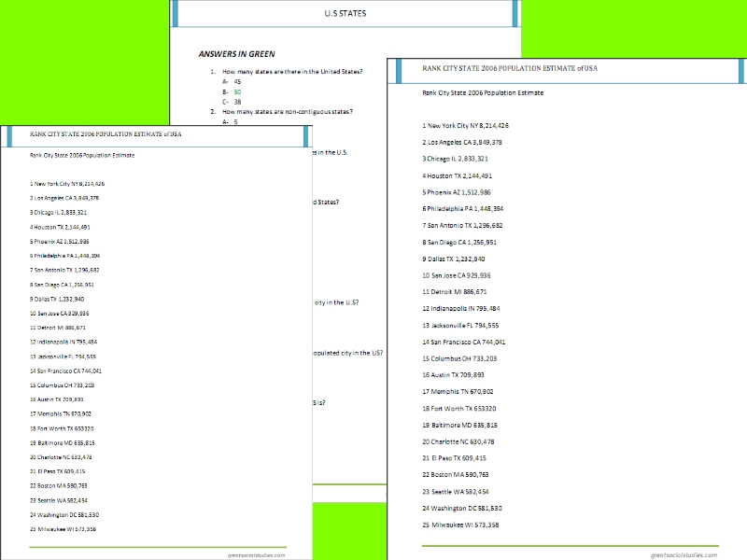Image resolution: width=747 pixels, height=560 pixels.
Task: Click question "How many states are there in the United States?"
Action: coord(292,72)
